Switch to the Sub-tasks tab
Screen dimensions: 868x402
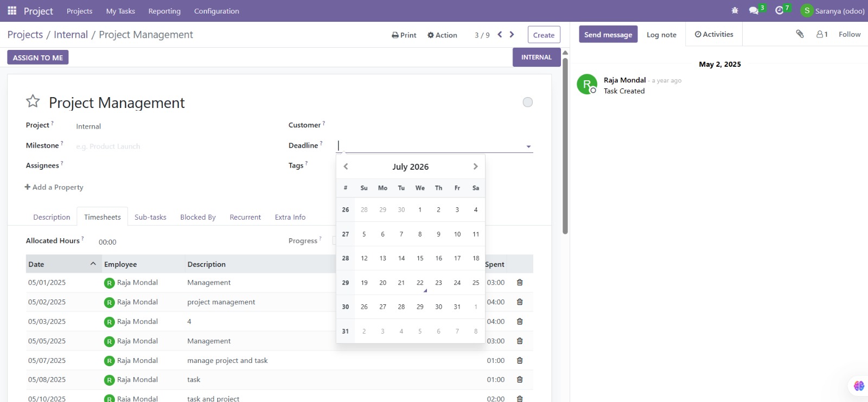coord(150,217)
